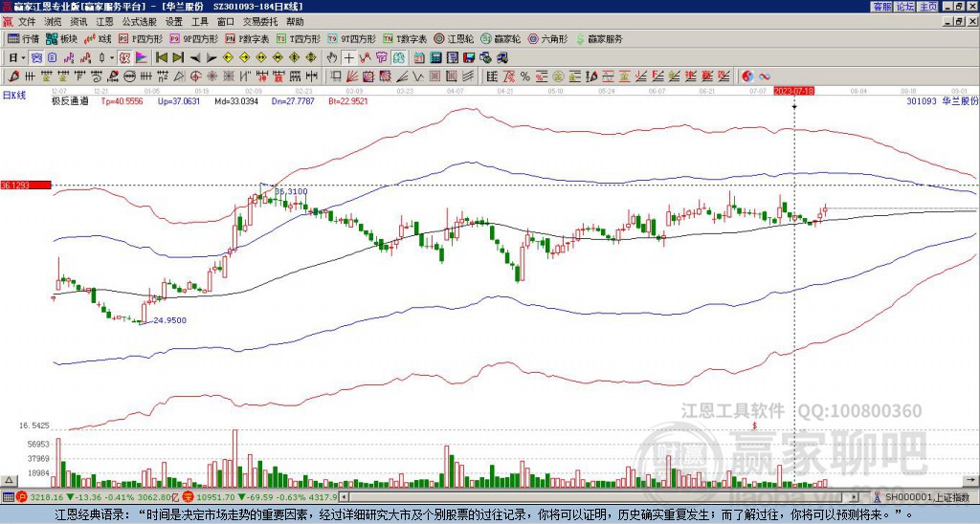Open the 9T四方形 tool
The width and height of the screenshot is (980, 524).
click(x=351, y=38)
